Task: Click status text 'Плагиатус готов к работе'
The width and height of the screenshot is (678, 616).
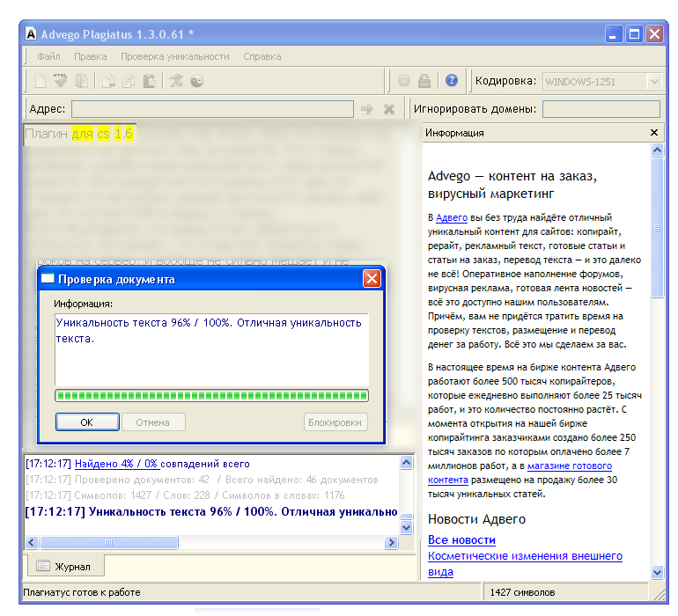Action: pyautogui.click(x=82, y=592)
